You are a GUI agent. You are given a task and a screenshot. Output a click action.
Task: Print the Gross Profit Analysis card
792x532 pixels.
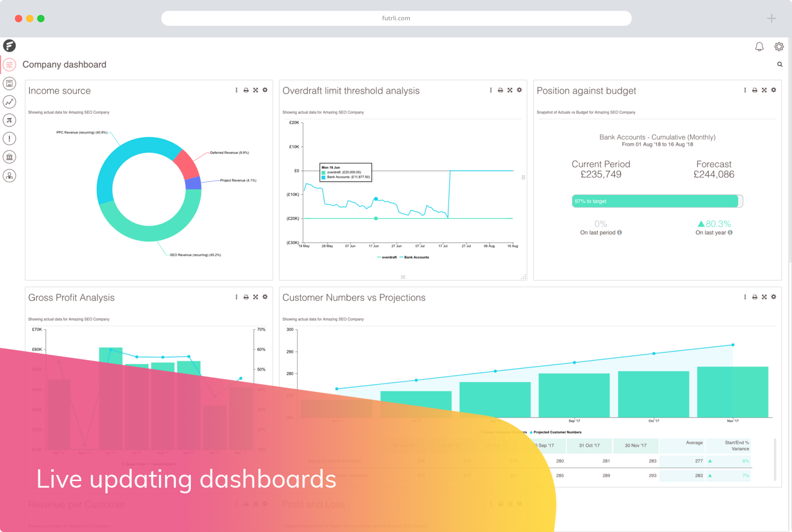(x=246, y=297)
